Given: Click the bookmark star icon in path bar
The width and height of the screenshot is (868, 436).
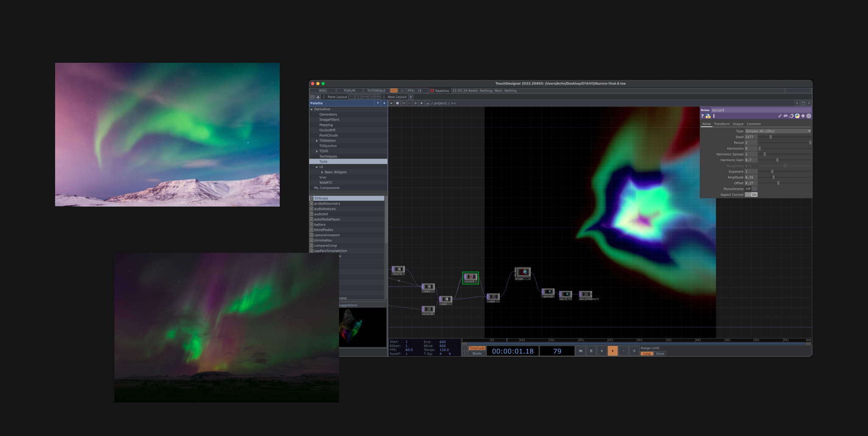Looking at the screenshot, I should [x=421, y=103].
